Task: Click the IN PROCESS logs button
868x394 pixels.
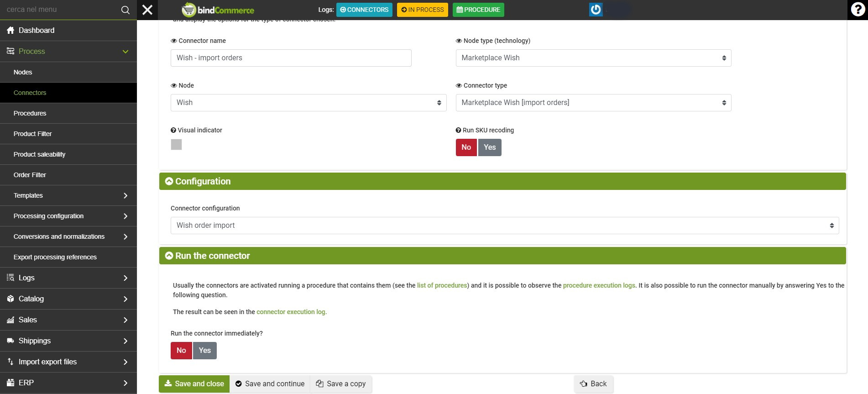Action: 423,10
